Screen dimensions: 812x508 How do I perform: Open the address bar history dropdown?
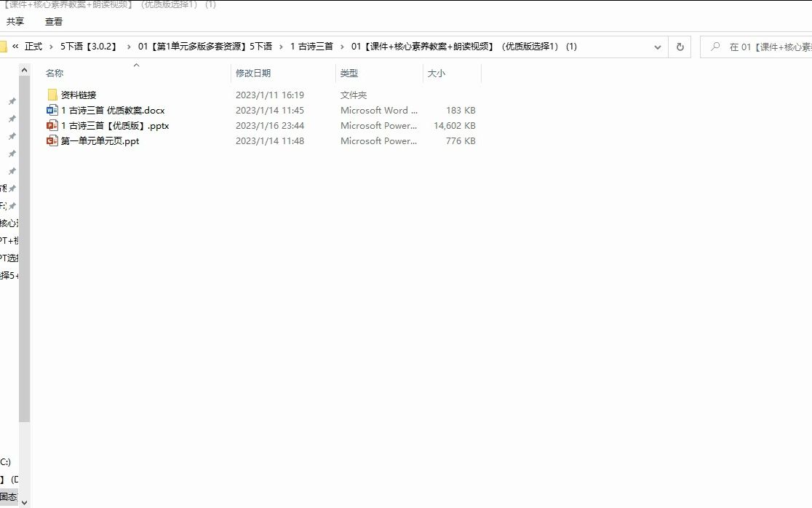click(x=657, y=46)
